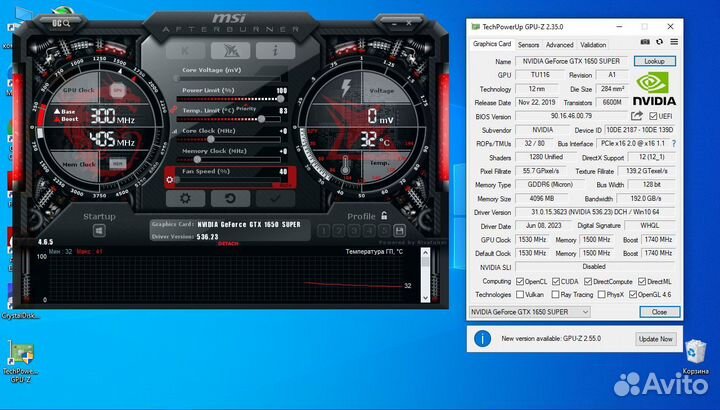Click the GPU chip icon on gauge
The width and height of the screenshot is (720, 410).
[118, 90]
